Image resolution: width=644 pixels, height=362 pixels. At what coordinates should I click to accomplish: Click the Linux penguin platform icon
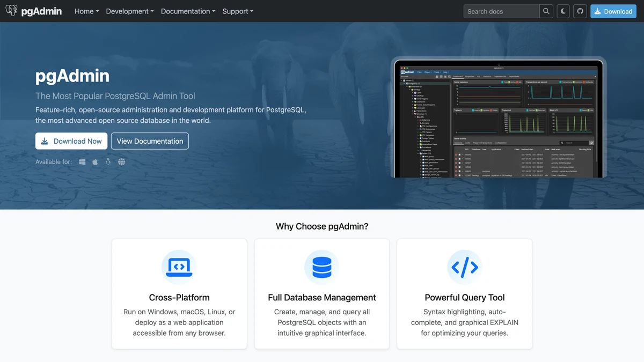tap(108, 161)
